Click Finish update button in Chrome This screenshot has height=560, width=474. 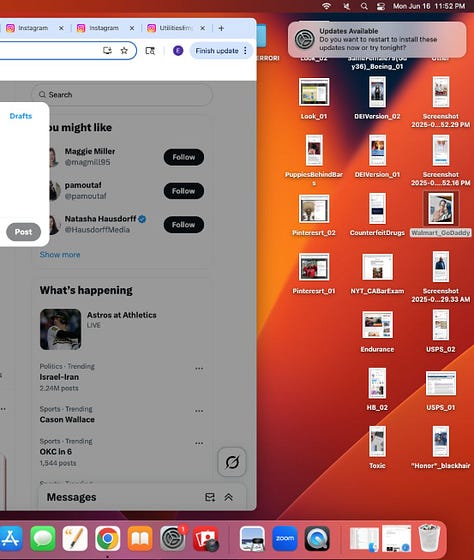(217, 51)
